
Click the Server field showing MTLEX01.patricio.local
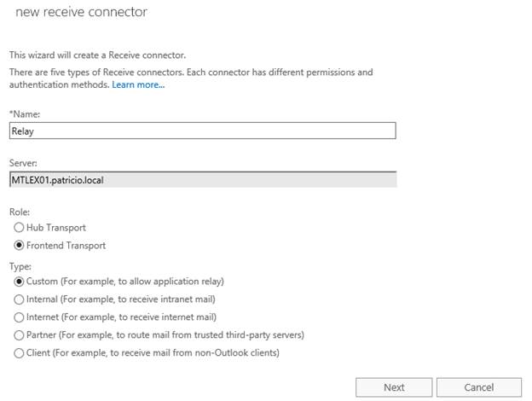coord(202,179)
